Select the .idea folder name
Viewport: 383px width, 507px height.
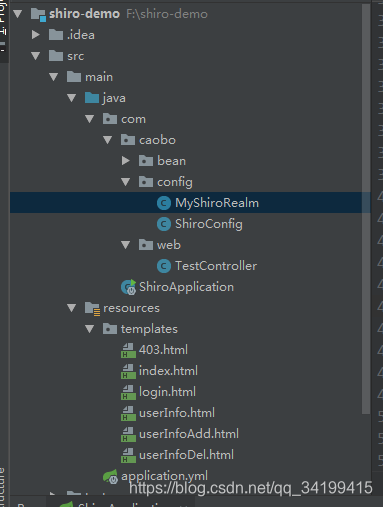click(x=81, y=35)
